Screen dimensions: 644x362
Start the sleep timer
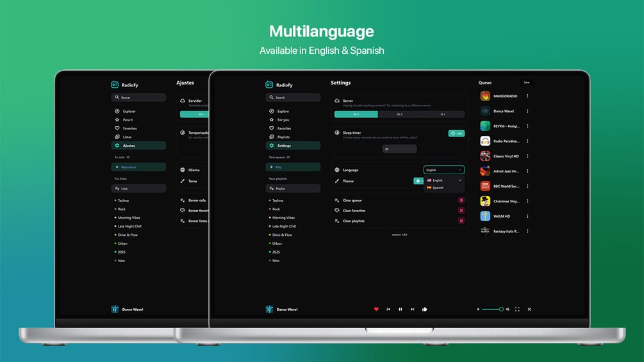tap(456, 133)
